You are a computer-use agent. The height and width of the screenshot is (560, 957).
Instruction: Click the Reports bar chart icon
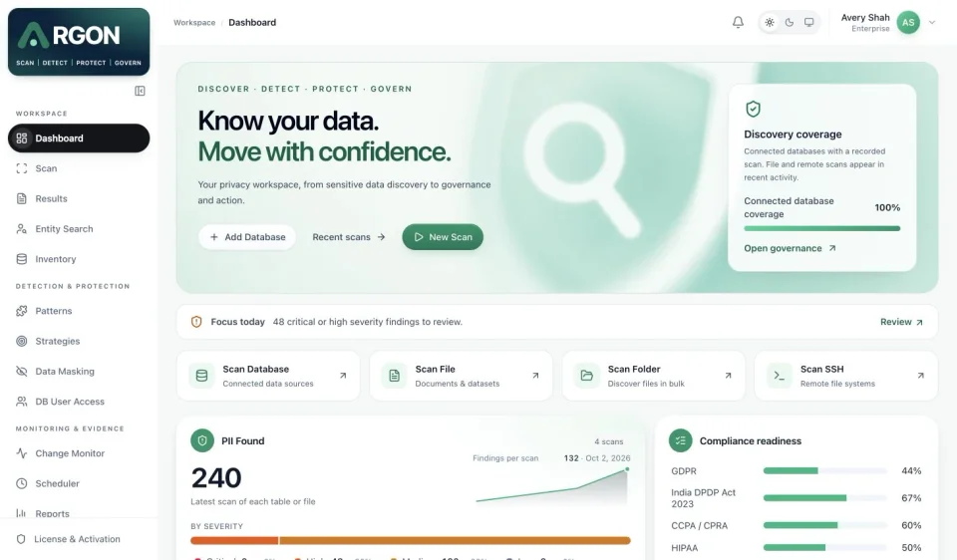click(21, 513)
